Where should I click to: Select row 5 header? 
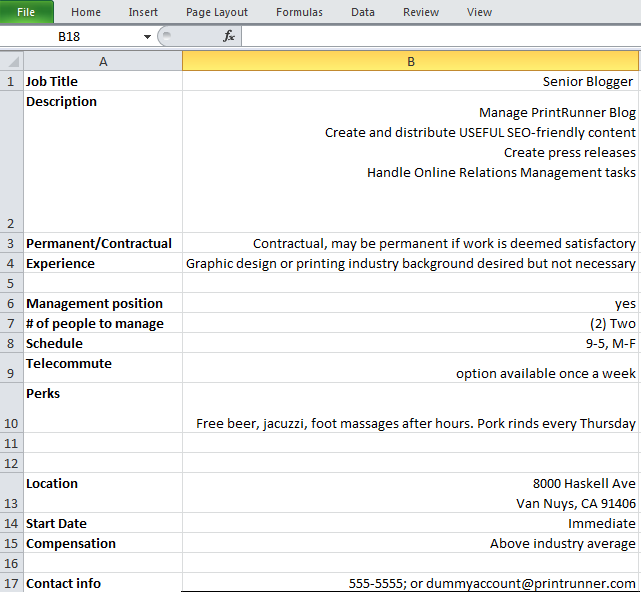(x=11, y=283)
